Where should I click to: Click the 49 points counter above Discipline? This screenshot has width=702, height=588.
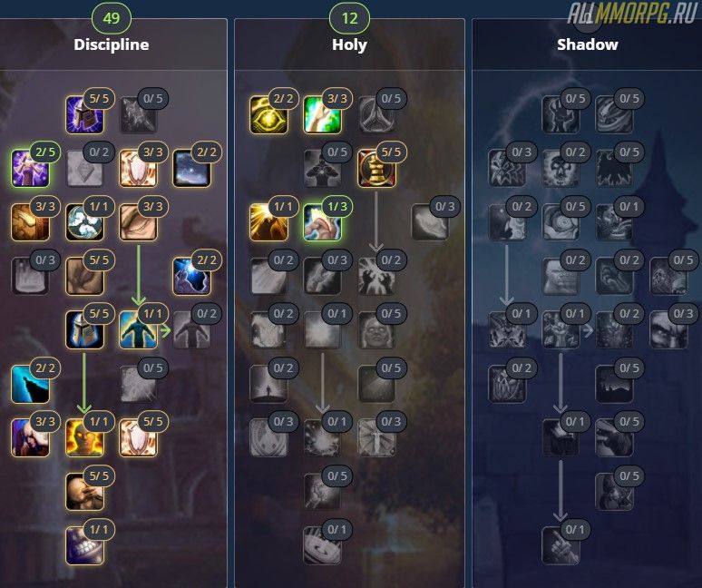[111, 18]
